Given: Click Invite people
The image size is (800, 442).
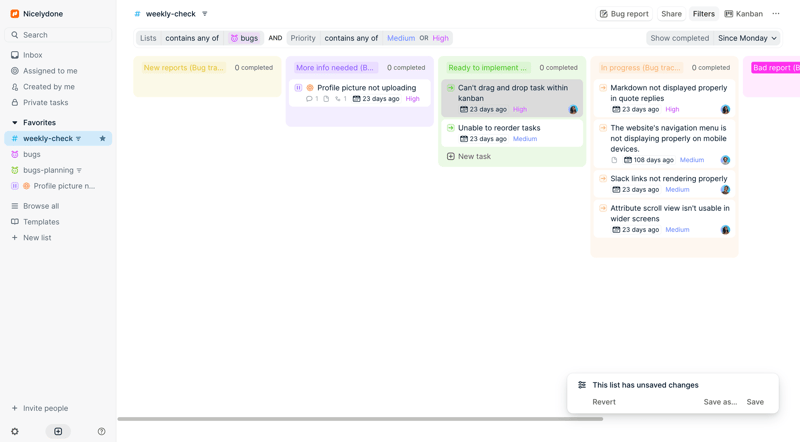Looking at the screenshot, I should [58, 408].
